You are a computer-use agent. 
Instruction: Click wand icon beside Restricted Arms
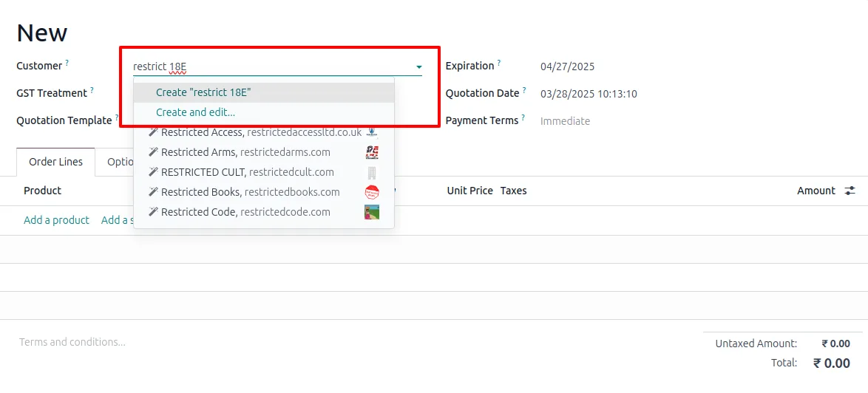(153, 152)
